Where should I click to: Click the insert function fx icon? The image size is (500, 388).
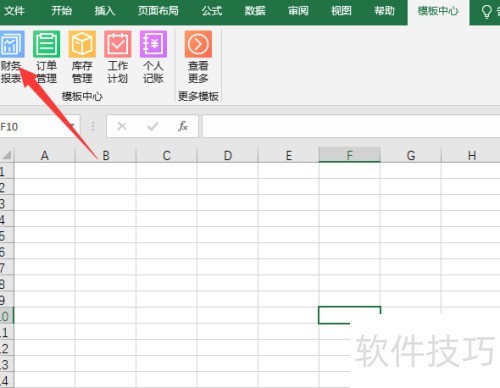pos(183,126)
